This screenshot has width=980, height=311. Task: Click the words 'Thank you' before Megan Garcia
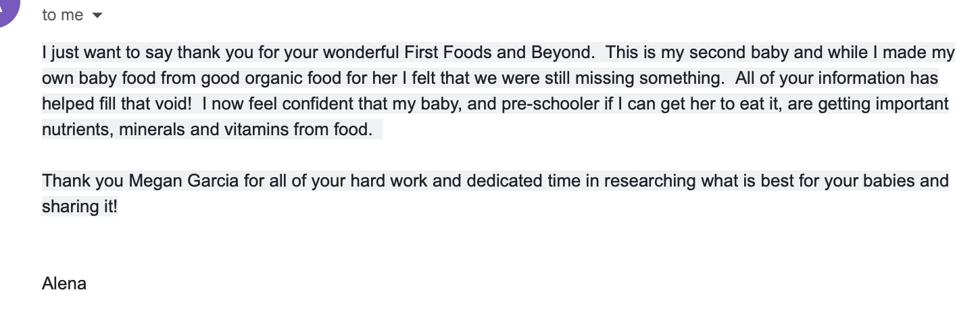(x=82, y=181)
